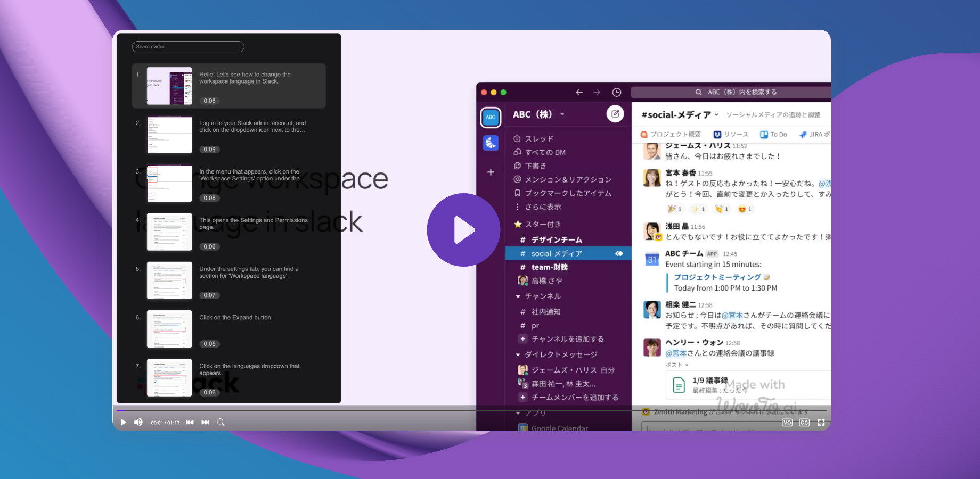The height and width of the screenshot is (479, 980).
Task: Click the search magnifier in player bar
Action: click(220, 422)
